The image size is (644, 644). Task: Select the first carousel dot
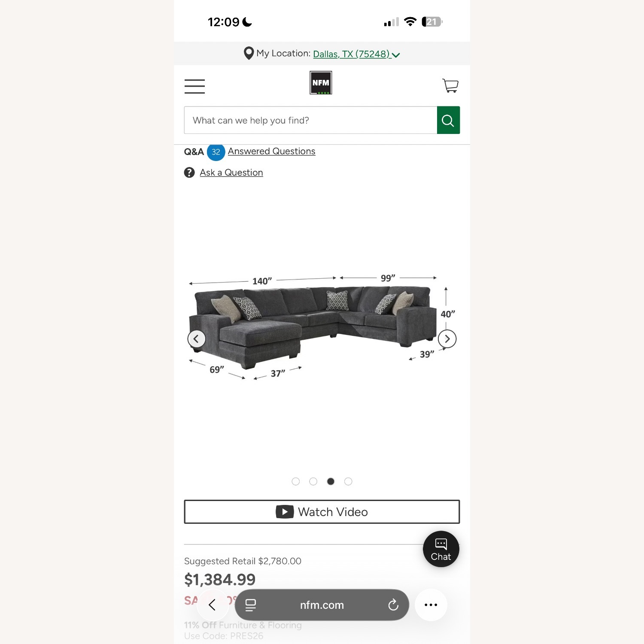[295, 481]
